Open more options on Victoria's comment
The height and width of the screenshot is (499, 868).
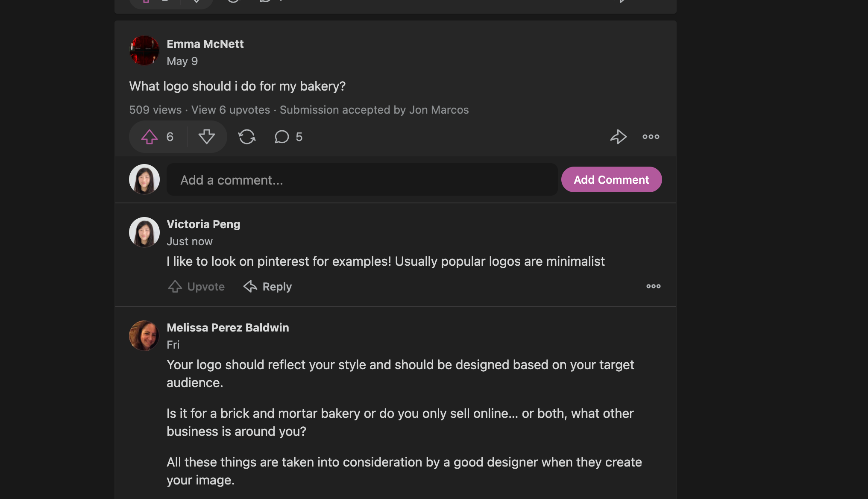[x=653, y=286]
